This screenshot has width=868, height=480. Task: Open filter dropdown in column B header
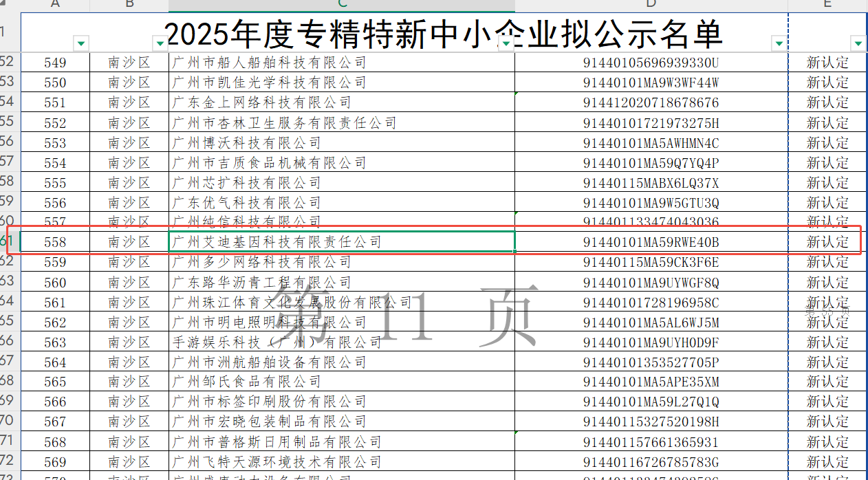click(x=160, y=44)
